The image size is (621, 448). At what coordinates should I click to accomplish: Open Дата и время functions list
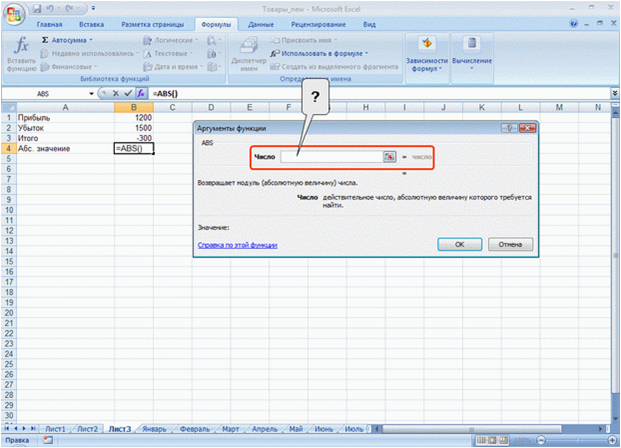[x=173, y=67]
